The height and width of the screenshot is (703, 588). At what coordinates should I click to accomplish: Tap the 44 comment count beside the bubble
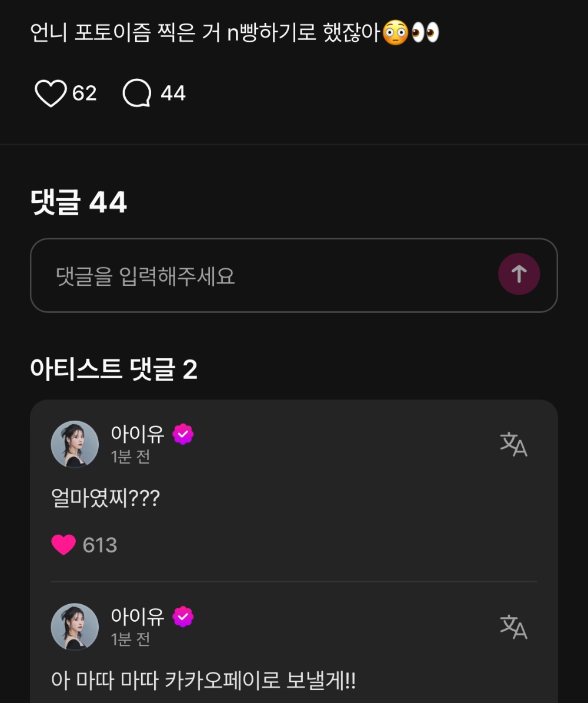click(173, 94)
